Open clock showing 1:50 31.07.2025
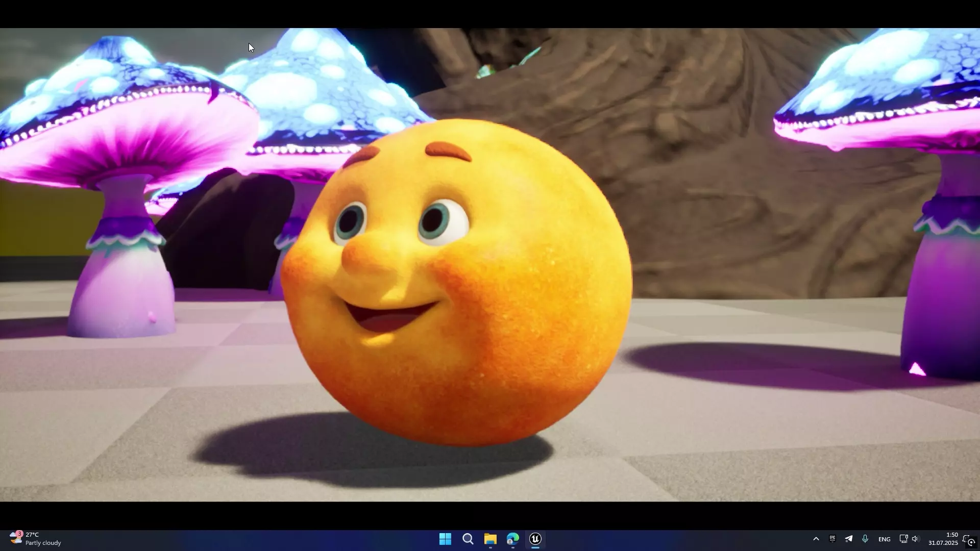 pyautogui.click(x=943, y=539)
